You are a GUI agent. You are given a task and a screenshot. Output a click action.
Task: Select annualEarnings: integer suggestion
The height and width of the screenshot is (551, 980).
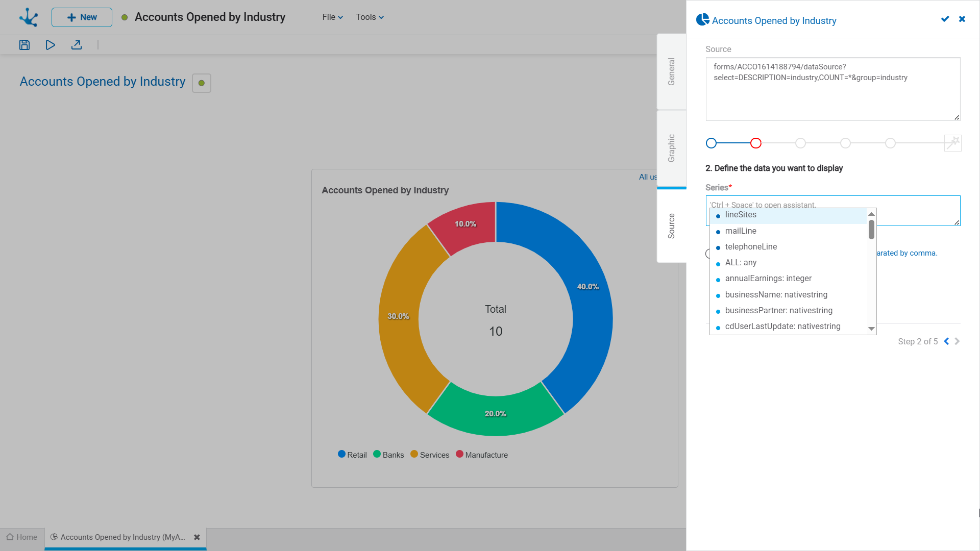coord(768,279)
